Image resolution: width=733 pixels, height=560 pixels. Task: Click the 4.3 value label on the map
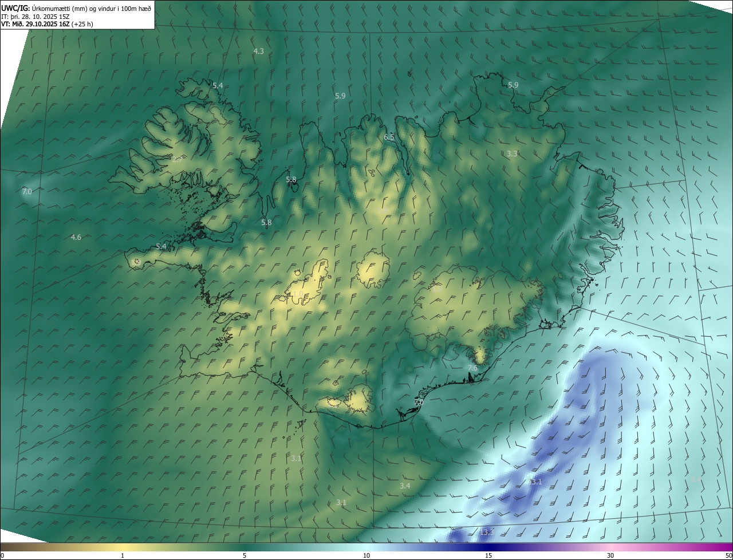click(x=258, y=52)
